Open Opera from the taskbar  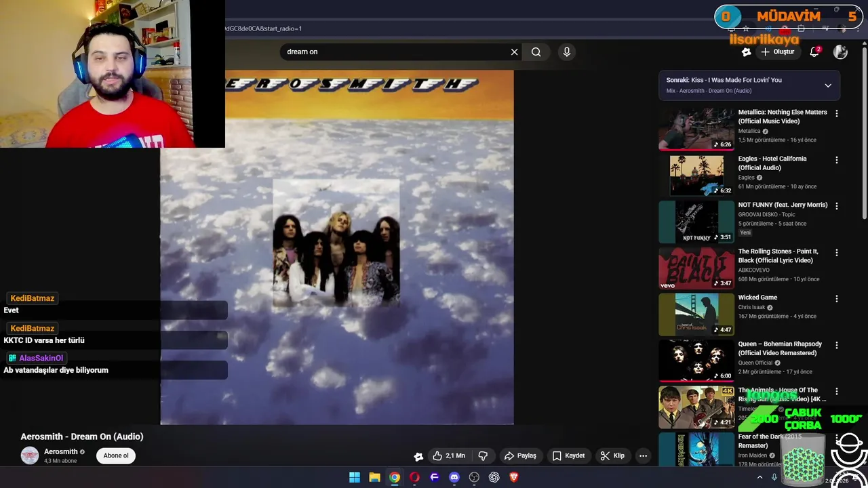[x=414, y=477]
